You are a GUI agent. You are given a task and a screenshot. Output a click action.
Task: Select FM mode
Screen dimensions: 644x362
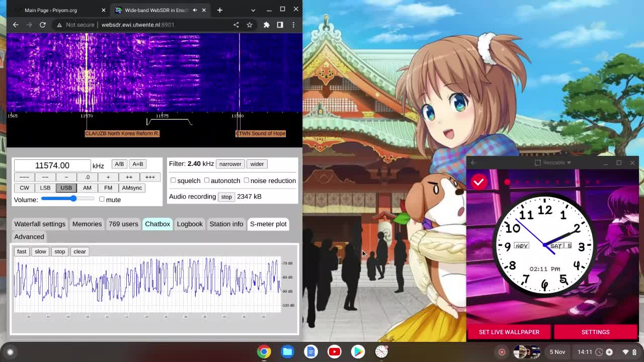(108, 188)
